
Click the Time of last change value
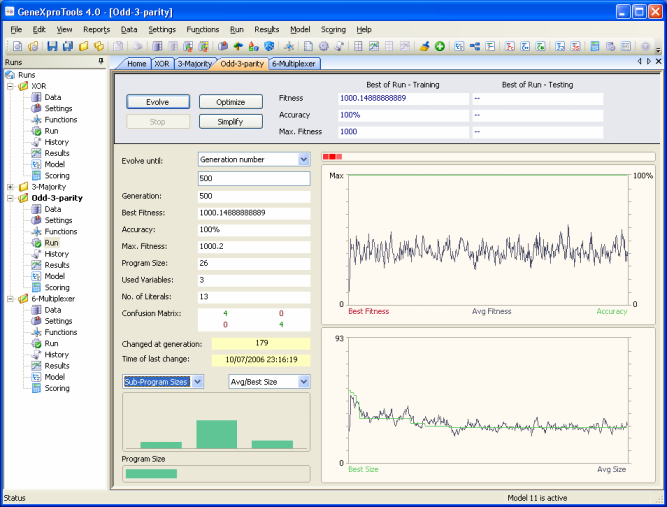point(261,360)
